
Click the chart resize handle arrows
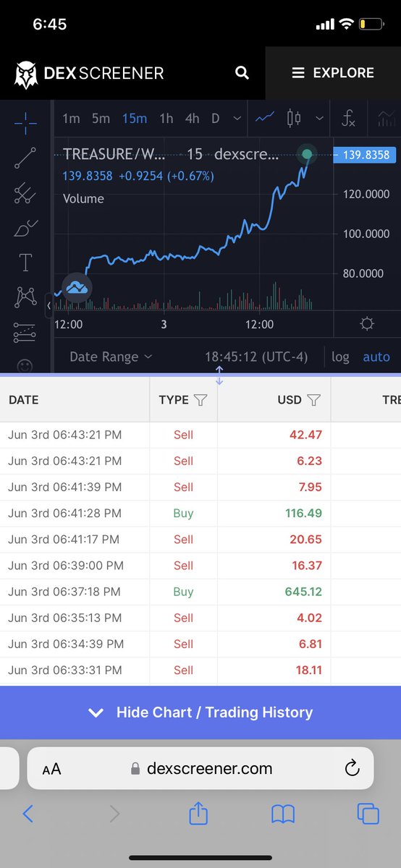point(219,376)
